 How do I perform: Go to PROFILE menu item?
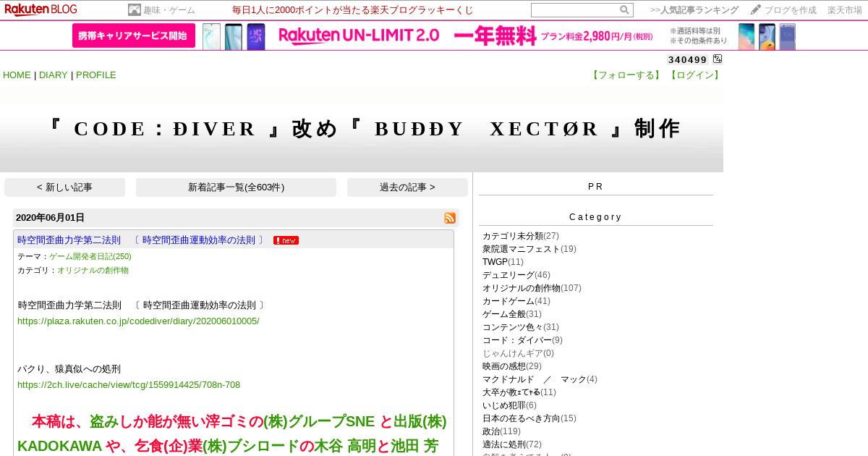coord(96,75)
